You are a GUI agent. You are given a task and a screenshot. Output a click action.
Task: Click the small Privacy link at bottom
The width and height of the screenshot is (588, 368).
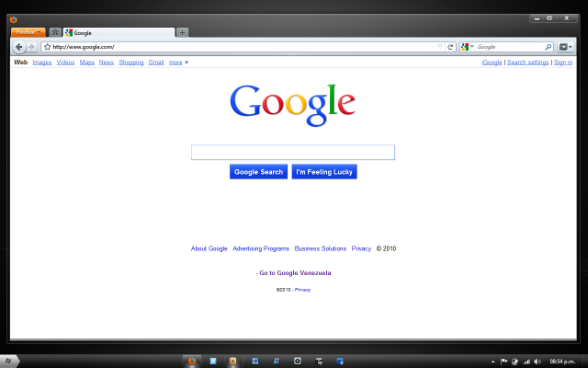click(302, 290)
